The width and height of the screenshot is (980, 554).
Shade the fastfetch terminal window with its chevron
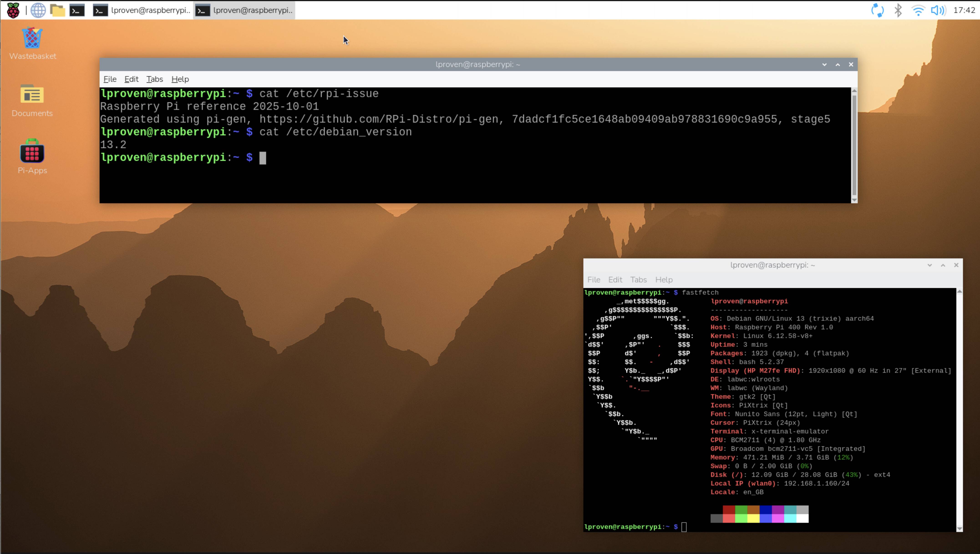(x=930, y=265)
